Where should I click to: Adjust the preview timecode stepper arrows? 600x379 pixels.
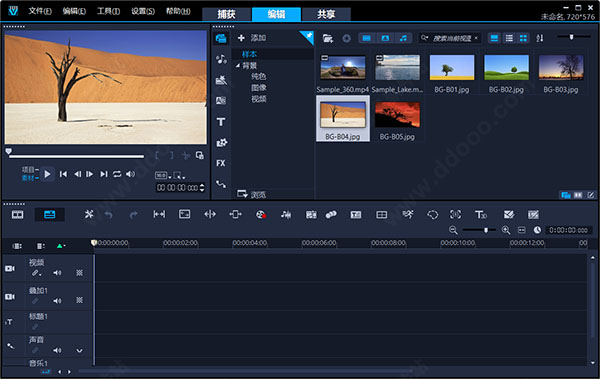pos(202,188)
